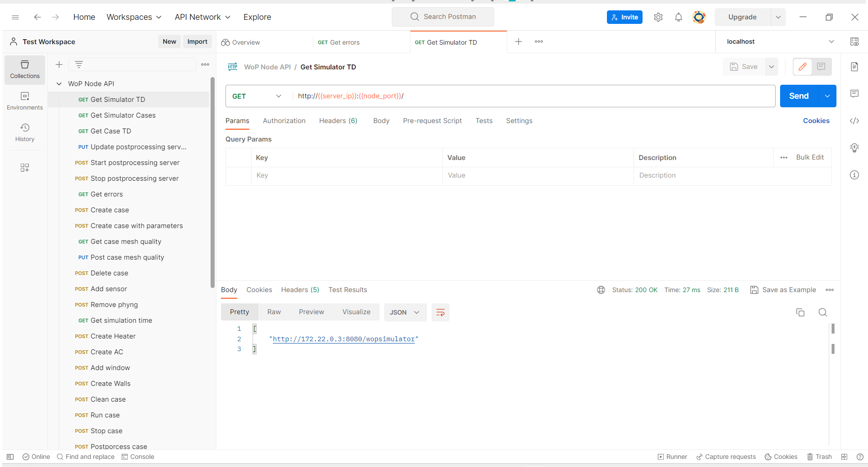
Task: Switch to edit mode pencil icon
Action: (803, 67)
